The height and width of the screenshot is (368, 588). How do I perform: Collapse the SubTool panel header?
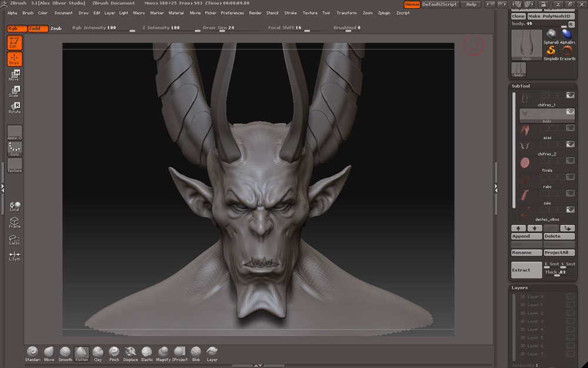[521, 86]
